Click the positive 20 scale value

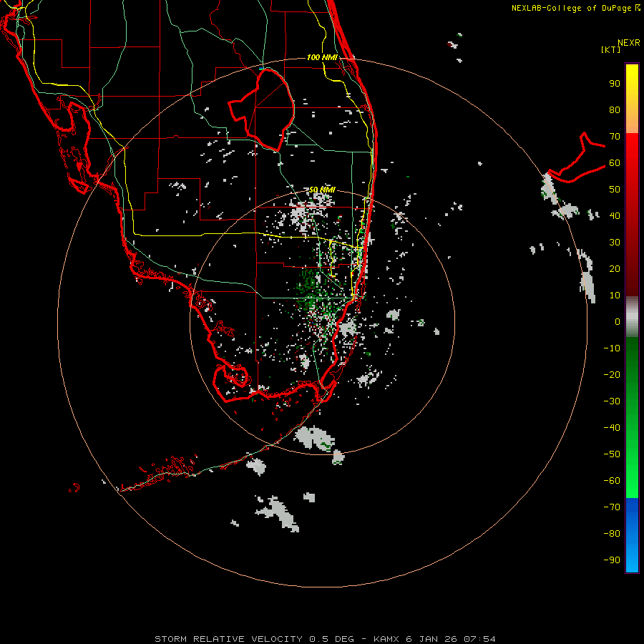point(615,268)
